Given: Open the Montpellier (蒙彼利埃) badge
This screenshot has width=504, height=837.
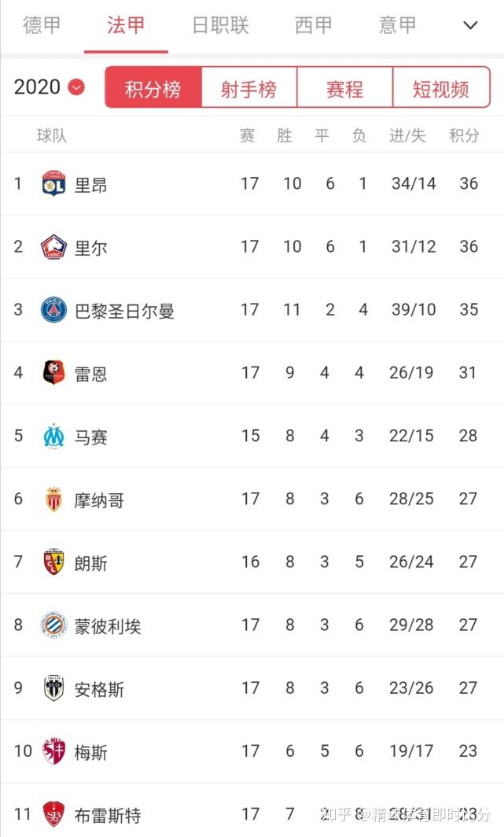Looking at the screenshot, I should click(53, 624).
